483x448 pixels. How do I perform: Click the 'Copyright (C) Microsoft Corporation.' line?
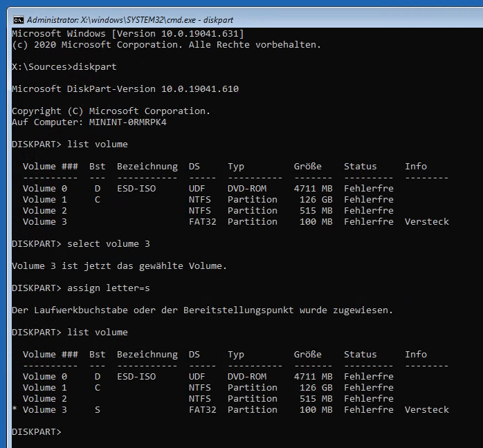[x=111, y=111]
